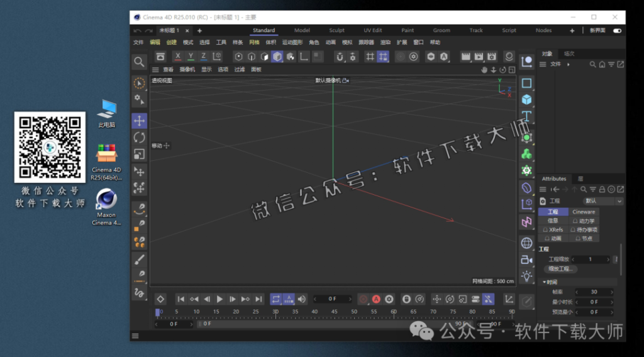
Task: Click the magnet snap icon in top toolbar
Action: (340, 57)
